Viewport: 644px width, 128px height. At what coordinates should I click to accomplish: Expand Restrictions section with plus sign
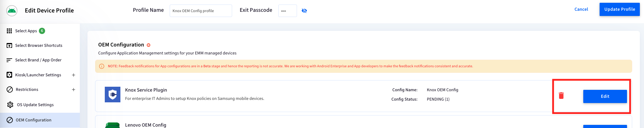click(x=74, y=89)
